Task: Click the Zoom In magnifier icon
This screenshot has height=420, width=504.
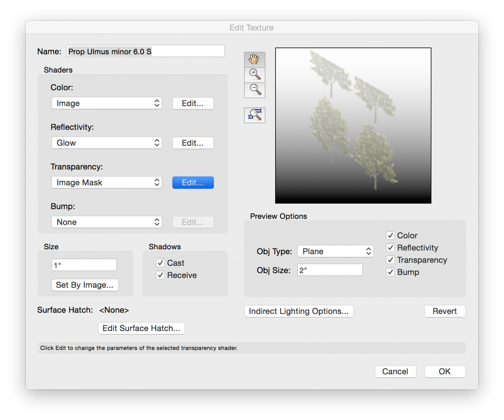Action: (x=255, y=74)
